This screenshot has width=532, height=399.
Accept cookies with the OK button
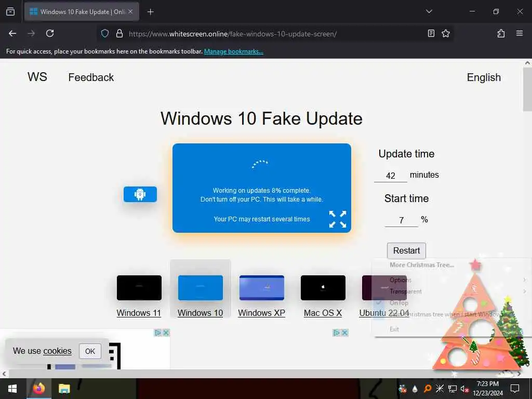90,351
